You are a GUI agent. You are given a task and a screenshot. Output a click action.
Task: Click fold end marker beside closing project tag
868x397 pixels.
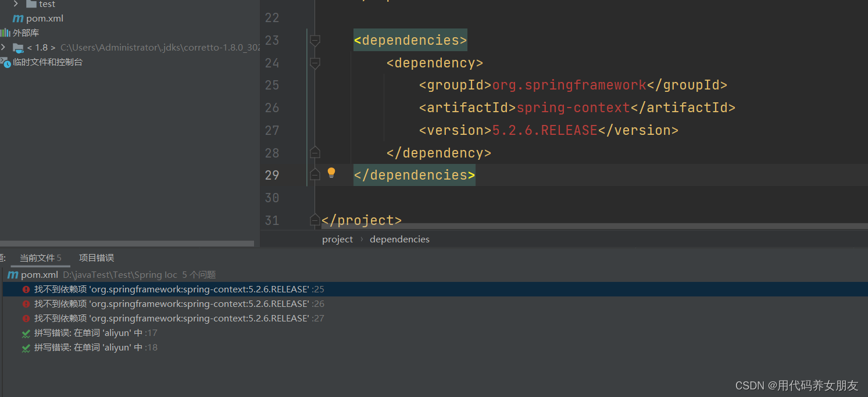(315, 220)
